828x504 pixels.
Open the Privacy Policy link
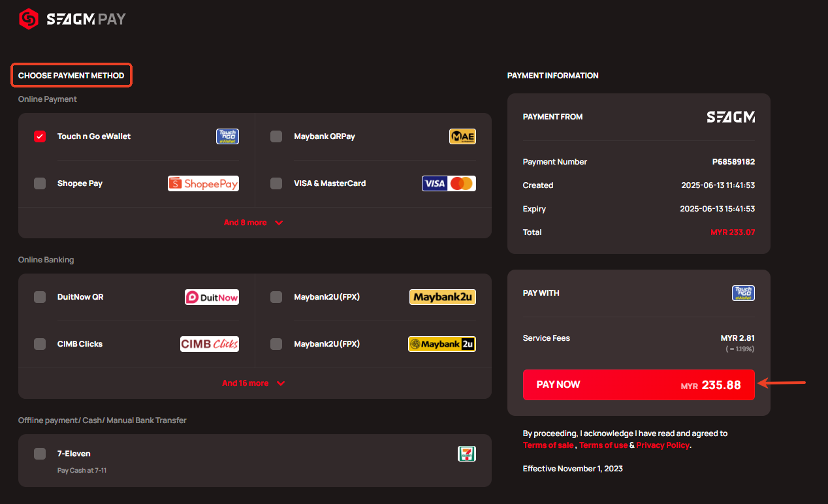pos(663,445)
